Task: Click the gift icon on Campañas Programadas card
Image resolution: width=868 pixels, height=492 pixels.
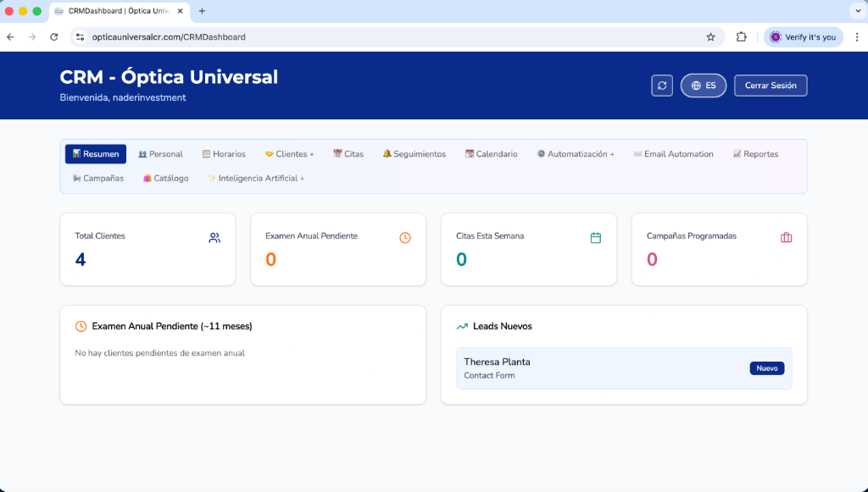Action: tap(786, 238)
